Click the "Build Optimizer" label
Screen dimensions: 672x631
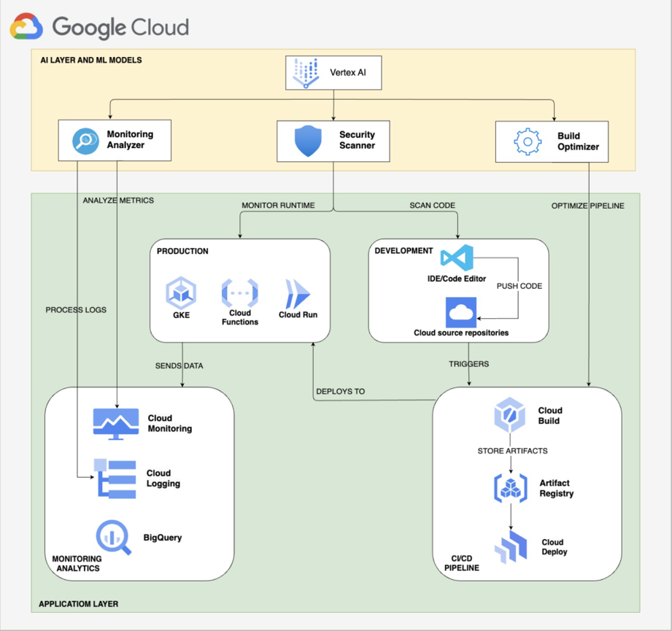pos(578,142)
